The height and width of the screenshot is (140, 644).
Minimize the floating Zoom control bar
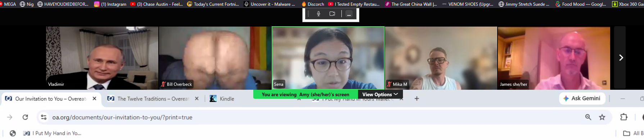(349, 14)
